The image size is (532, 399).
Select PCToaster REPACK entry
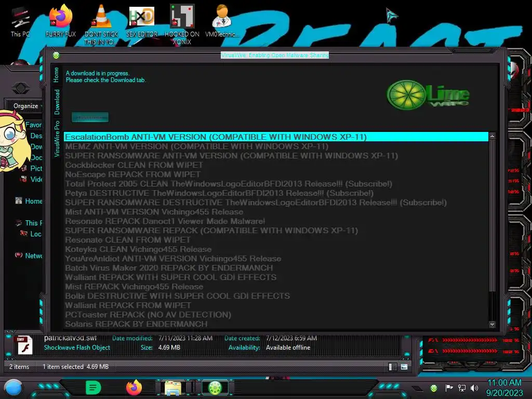(276, 315)
